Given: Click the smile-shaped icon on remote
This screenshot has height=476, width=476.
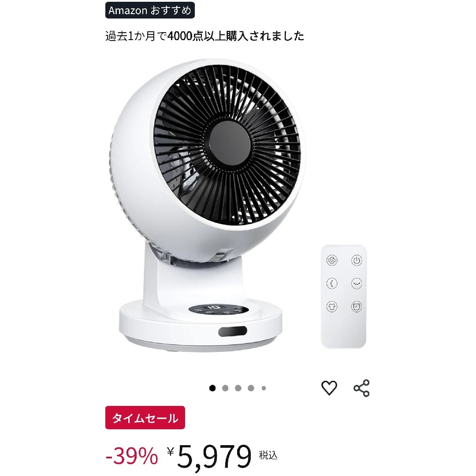Looking at the screenshot, I should pyautogui.click(x=357, y=283).
